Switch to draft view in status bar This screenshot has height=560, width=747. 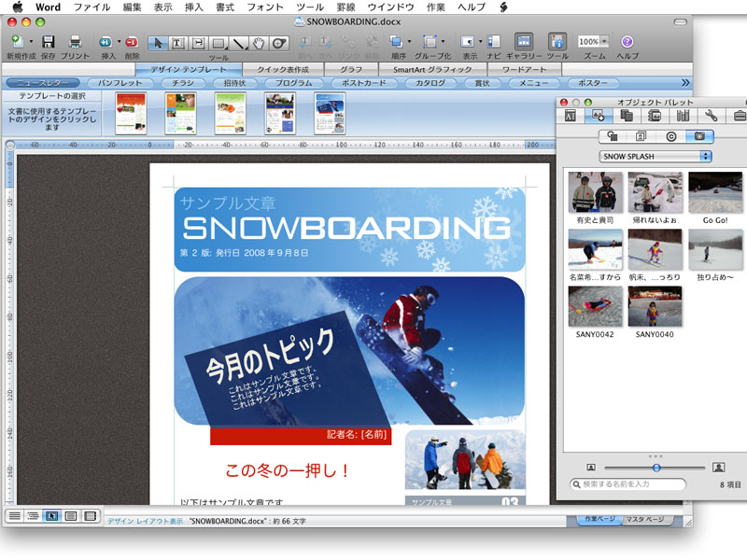point(14,516)
